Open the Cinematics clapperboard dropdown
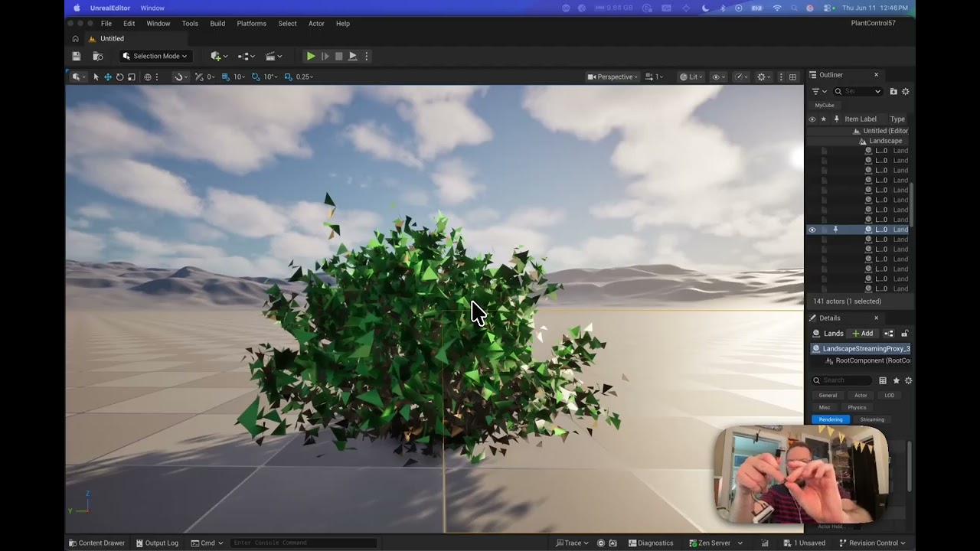Image resolution: width=980 pixels, height=551 pixels. (273, 56)
